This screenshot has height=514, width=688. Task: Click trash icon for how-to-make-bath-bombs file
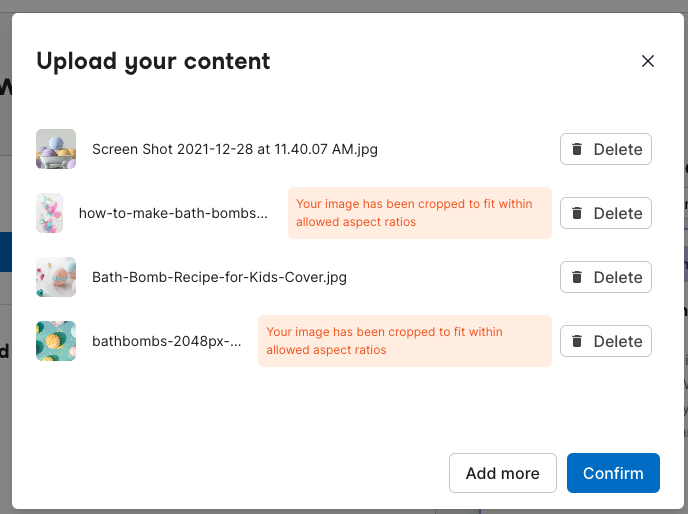click(x=577, y=213)
